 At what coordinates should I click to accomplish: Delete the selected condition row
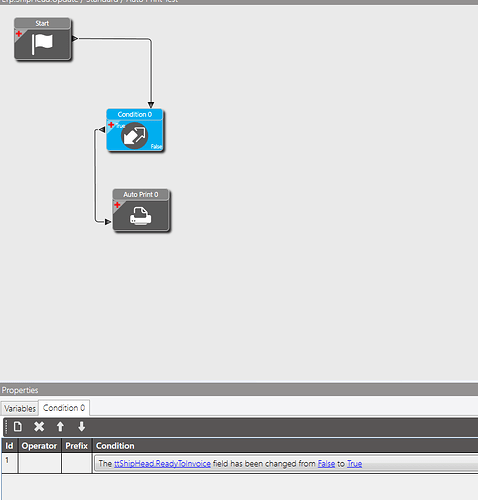(x=39, y=426)
